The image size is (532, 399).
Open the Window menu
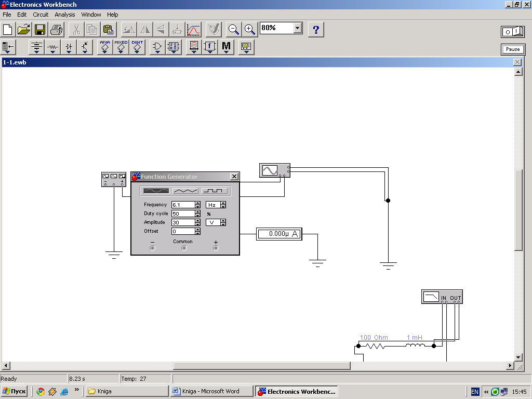click(91, 15)
